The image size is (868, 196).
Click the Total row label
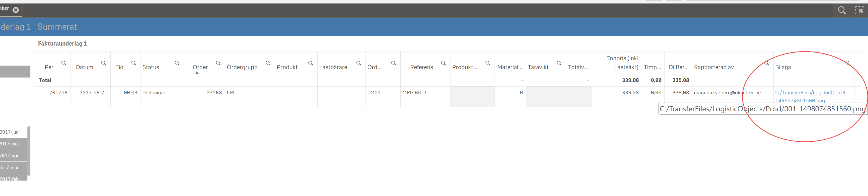click(x=45, y=80)
